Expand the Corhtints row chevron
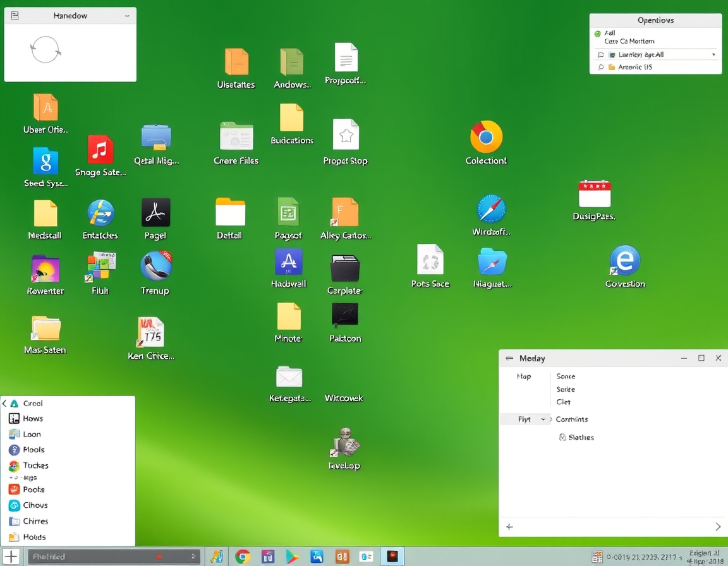 (x=551, y=419)
